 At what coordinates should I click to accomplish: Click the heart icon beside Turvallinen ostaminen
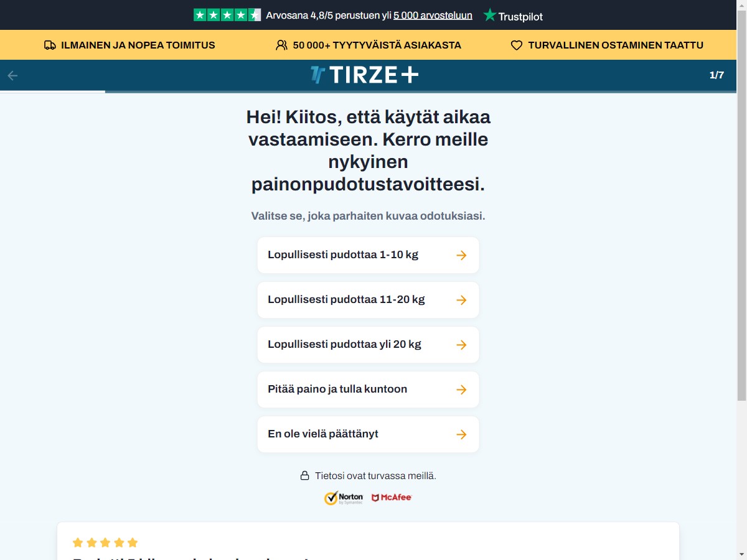coord(516,45)
